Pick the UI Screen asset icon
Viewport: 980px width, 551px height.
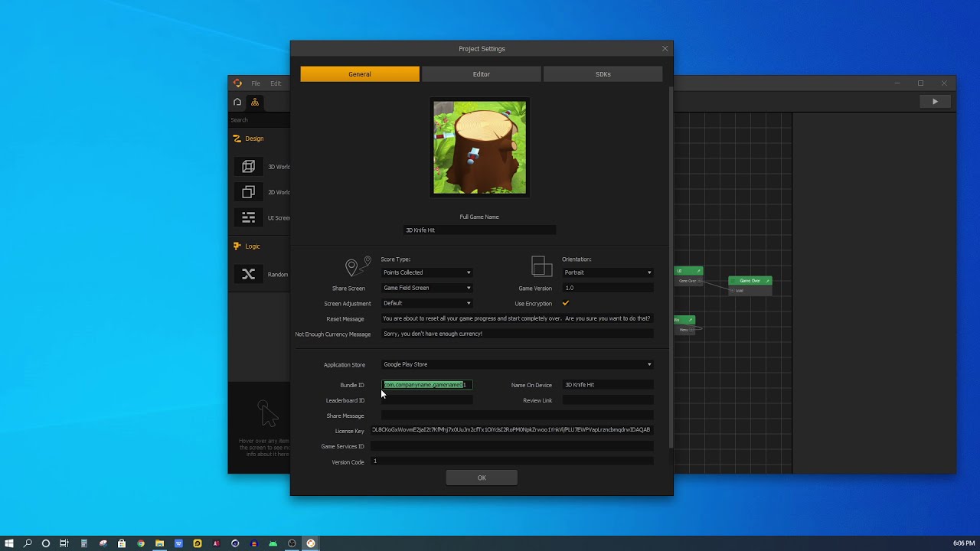[248, 217]
